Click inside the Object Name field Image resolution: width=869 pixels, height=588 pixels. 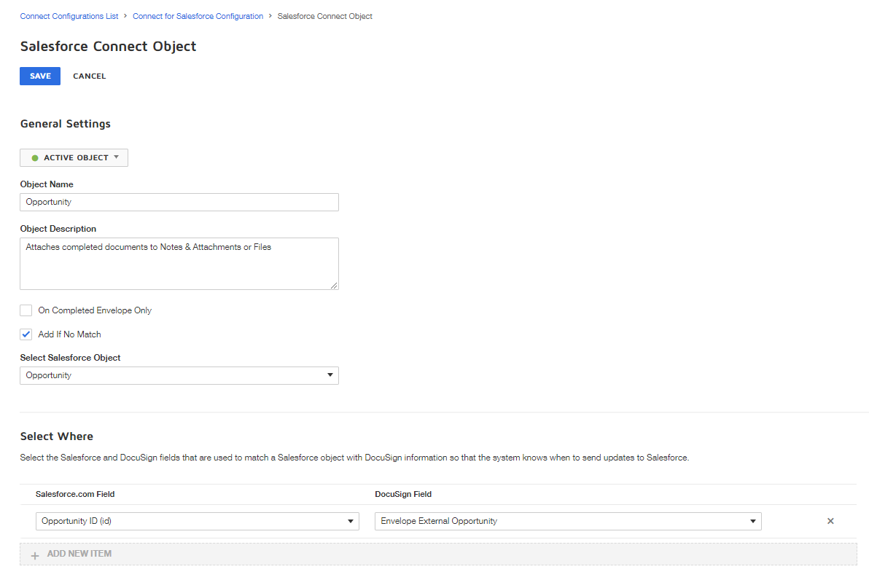(x=179, y=202)
